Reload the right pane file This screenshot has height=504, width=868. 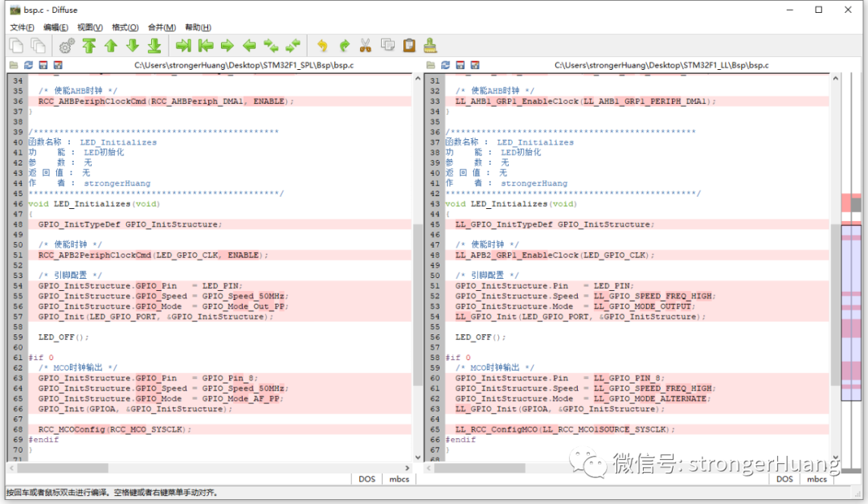click(445, 65)
